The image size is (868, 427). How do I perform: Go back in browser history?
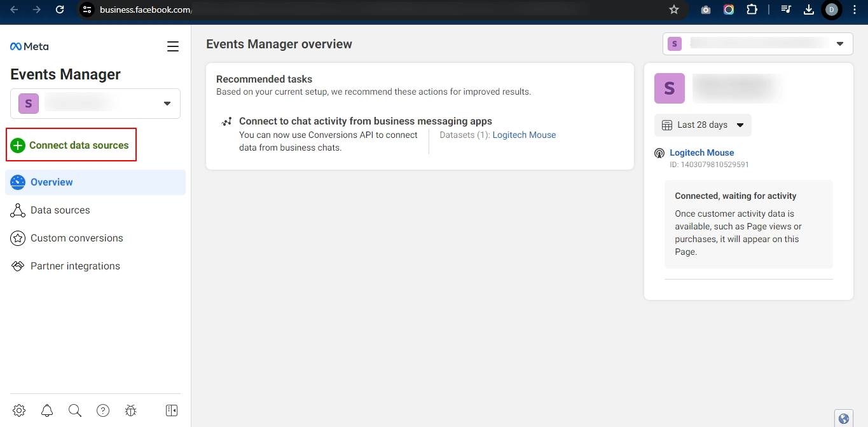[x=14, y=10]
